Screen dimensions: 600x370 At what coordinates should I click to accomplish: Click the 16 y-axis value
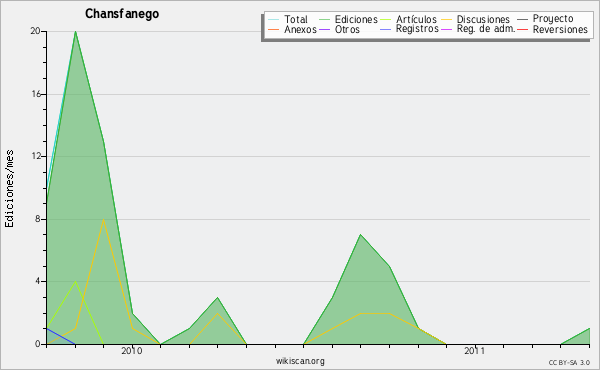pos(36,94)
